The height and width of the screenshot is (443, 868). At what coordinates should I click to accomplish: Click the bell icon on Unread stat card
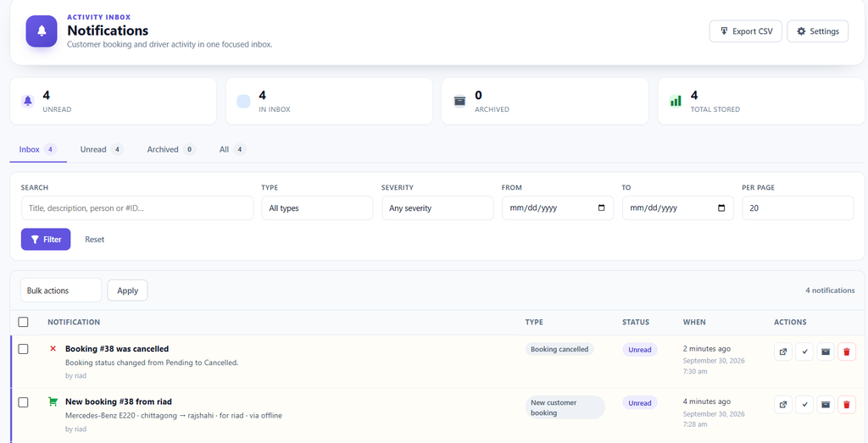point(28,101)
